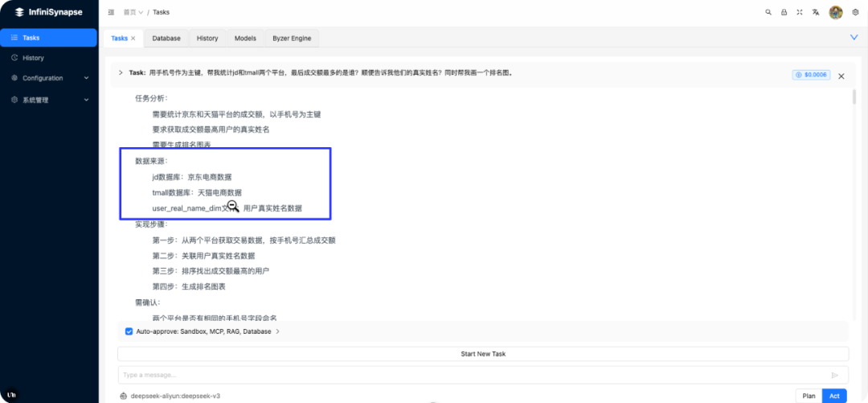Click the line 第四步：生成排名图表
868x403 pixels.
point(189,287)
